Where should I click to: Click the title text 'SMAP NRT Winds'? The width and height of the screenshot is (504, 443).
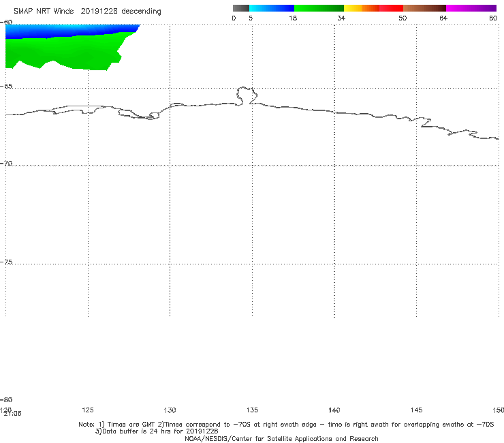(x=44, y=12)
